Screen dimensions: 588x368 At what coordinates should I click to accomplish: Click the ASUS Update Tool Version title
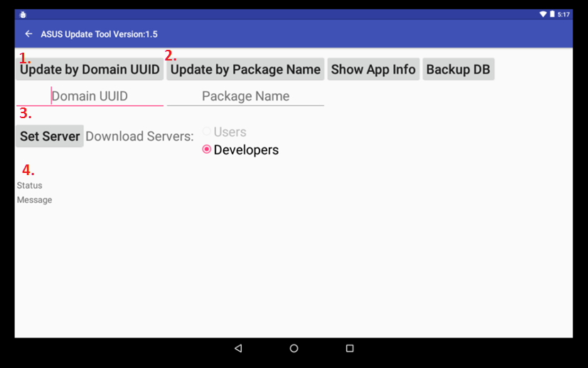(99, 34)
